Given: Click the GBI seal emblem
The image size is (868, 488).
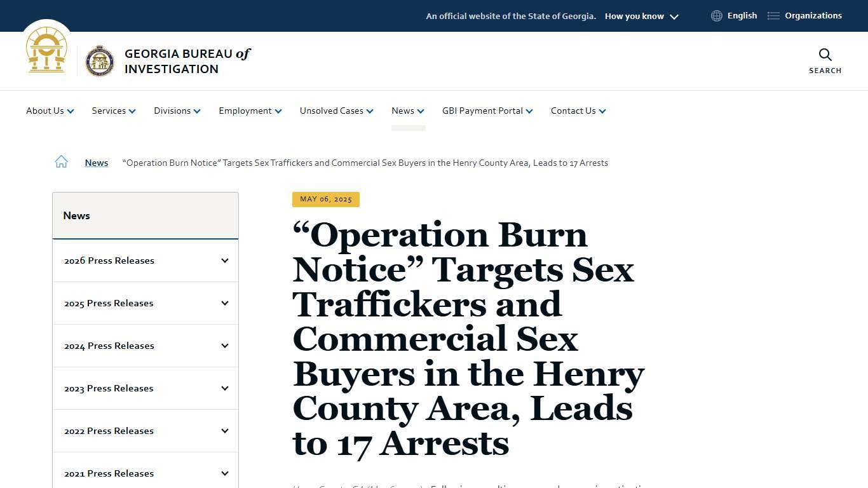Looking at the screenshot, I should click(x=100, y=60).
